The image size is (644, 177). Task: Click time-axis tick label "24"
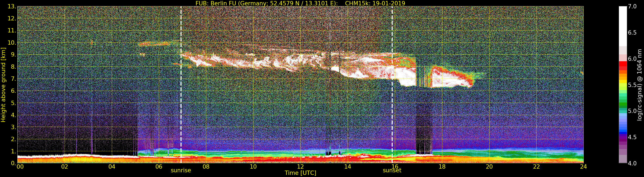(x=583, y=166)
